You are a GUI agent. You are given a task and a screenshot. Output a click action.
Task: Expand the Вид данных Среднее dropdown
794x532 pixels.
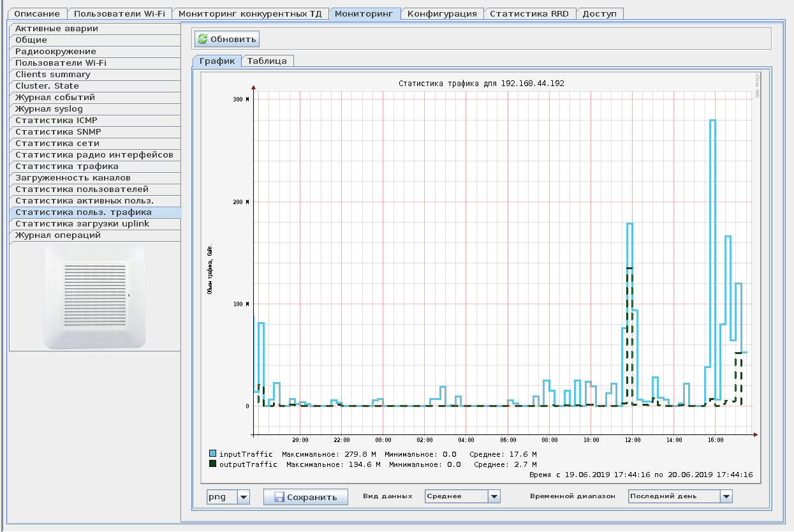[x=494, y=496]
